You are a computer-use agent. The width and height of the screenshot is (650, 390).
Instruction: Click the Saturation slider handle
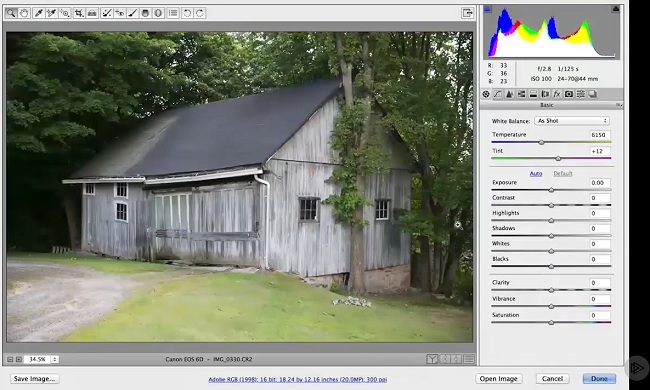(551, 322)
